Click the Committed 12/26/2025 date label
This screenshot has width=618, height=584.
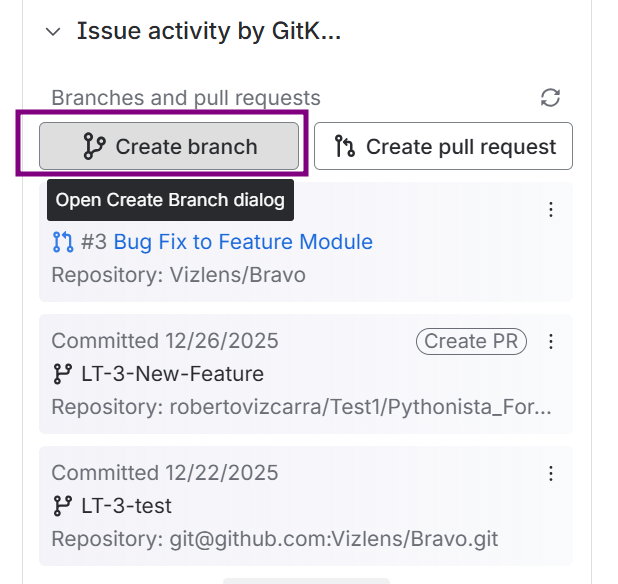165,341
